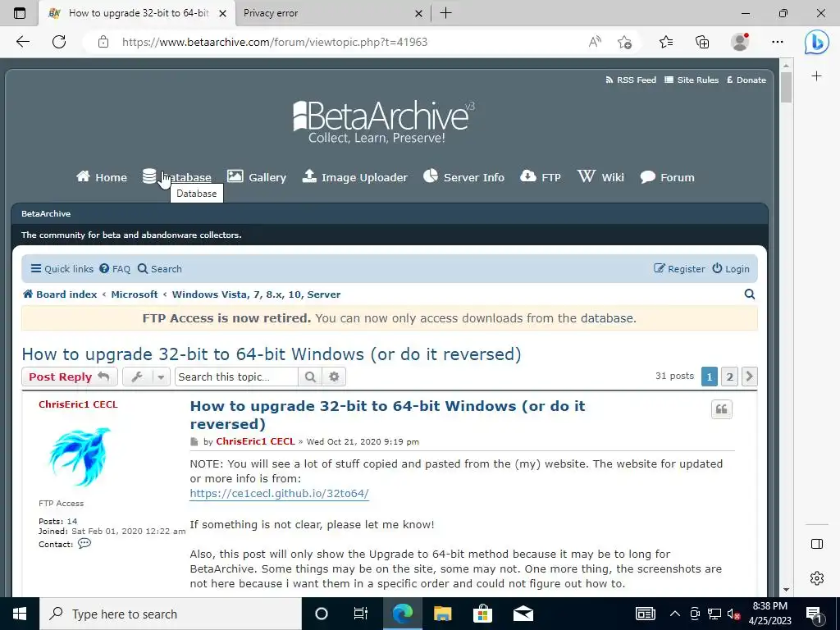Open the notification center icon
This screenshot has height=630, width=840.
814,614
